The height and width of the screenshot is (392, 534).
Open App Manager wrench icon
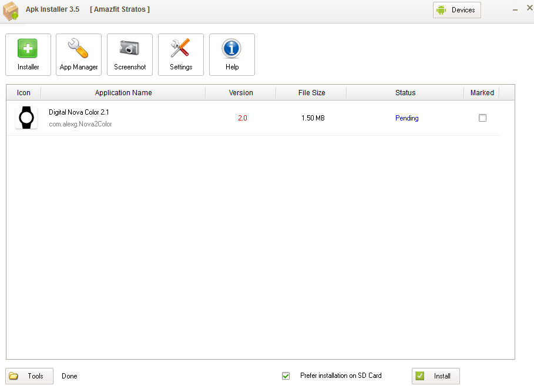79,55
